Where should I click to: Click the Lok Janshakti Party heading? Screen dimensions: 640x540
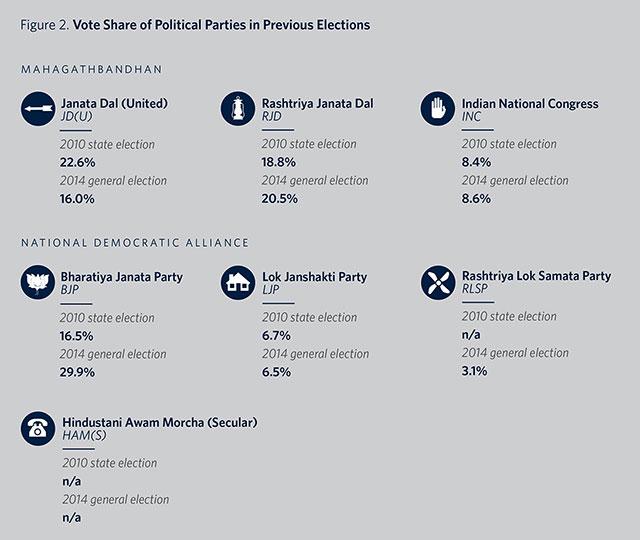coord(315,277)
